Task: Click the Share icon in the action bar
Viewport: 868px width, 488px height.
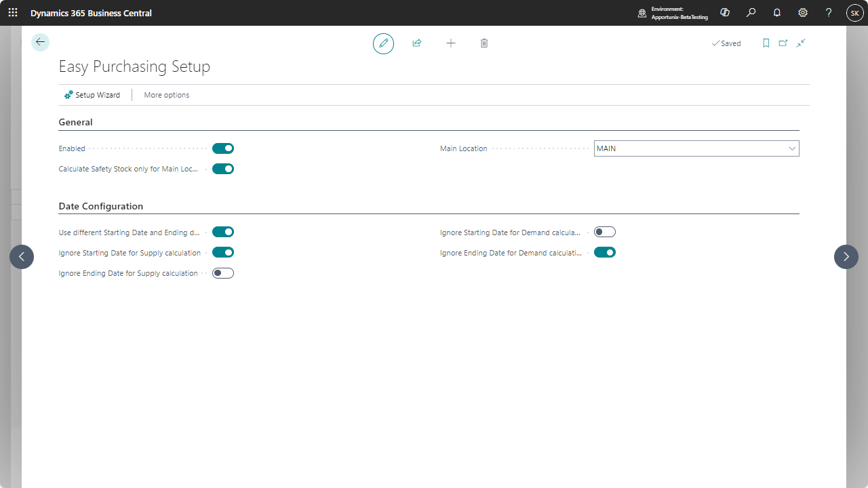Action: click(x=416, y=43)
